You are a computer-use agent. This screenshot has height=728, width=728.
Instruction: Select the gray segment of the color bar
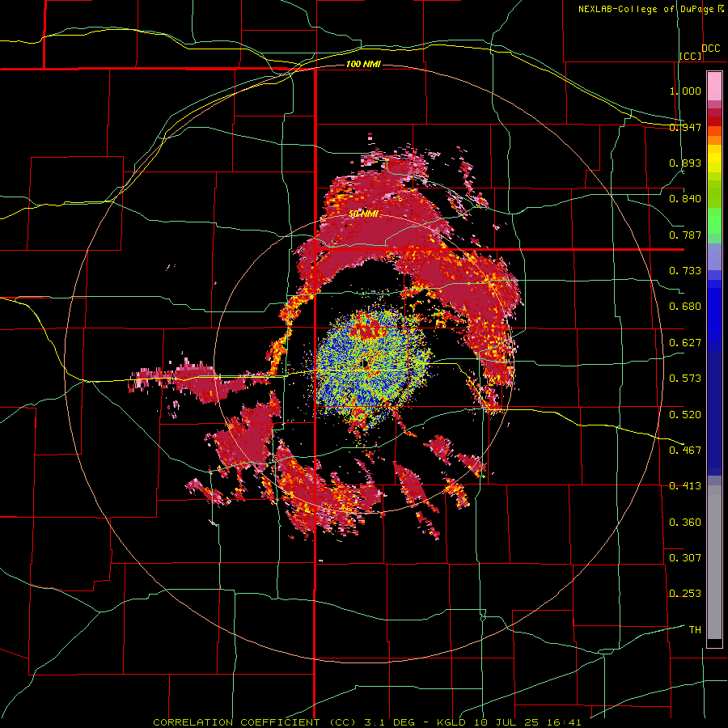coord(714,562)
